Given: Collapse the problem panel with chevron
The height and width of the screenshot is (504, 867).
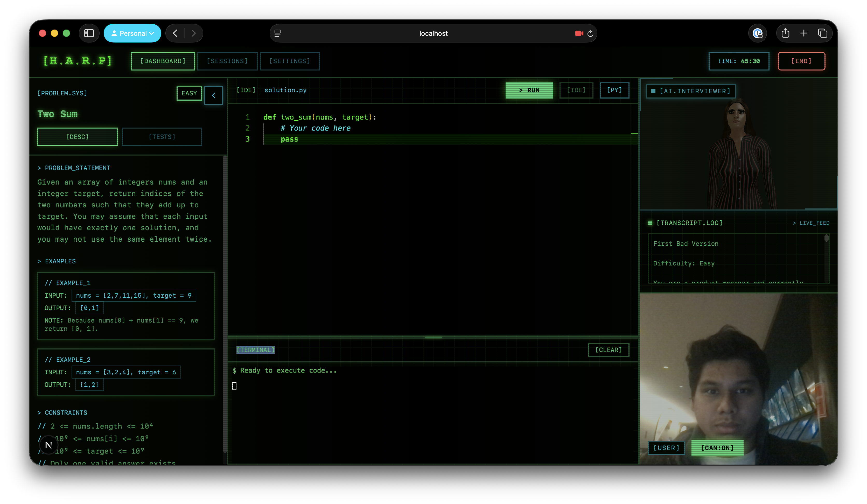Looking at the screenshot, I should (x=213, y=95).
